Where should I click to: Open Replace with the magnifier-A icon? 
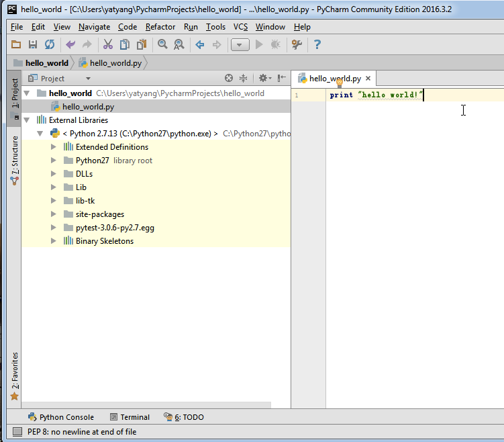click(179, 44)
